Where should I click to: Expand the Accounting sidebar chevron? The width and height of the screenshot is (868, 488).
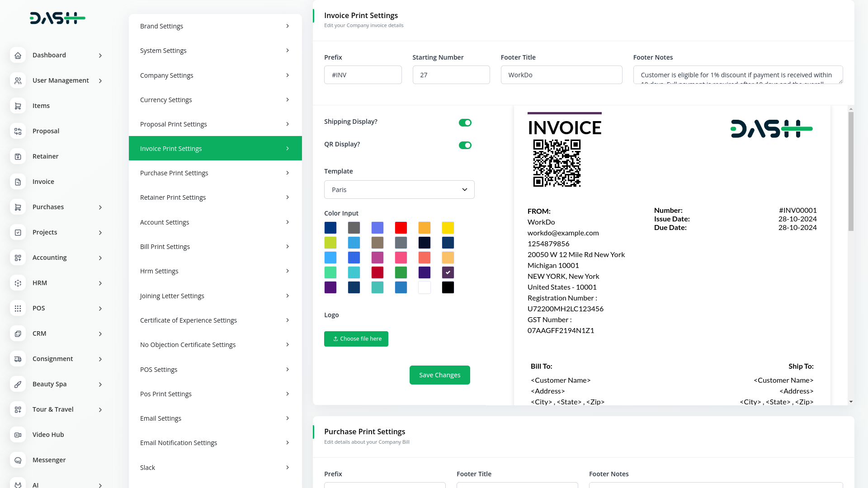pos(100,258)
